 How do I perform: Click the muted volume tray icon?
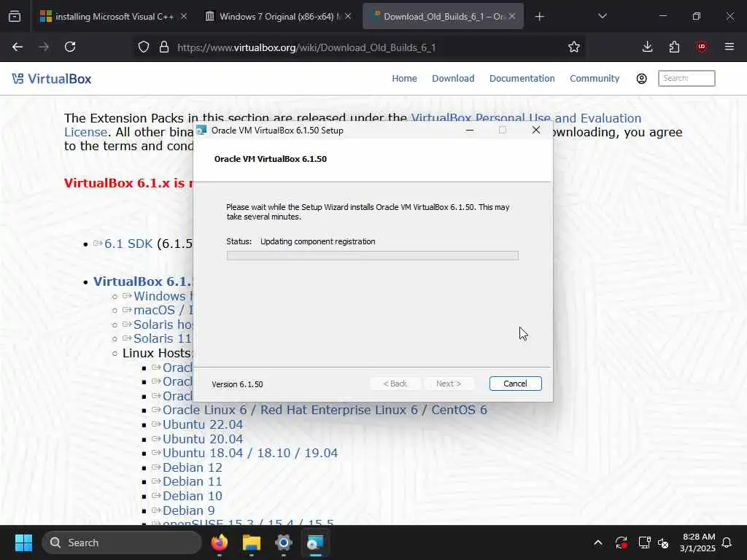[x=663, y=542]
